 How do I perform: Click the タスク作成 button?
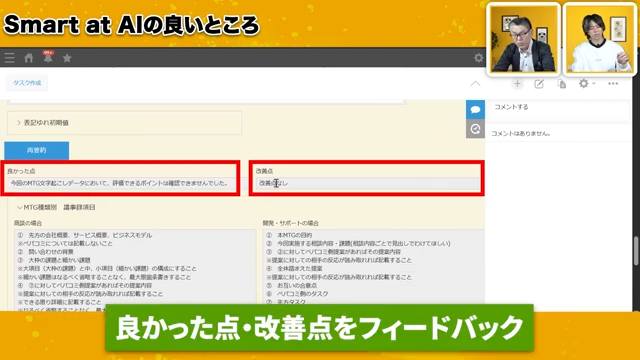pyautogui.click(x=27, y=83)
